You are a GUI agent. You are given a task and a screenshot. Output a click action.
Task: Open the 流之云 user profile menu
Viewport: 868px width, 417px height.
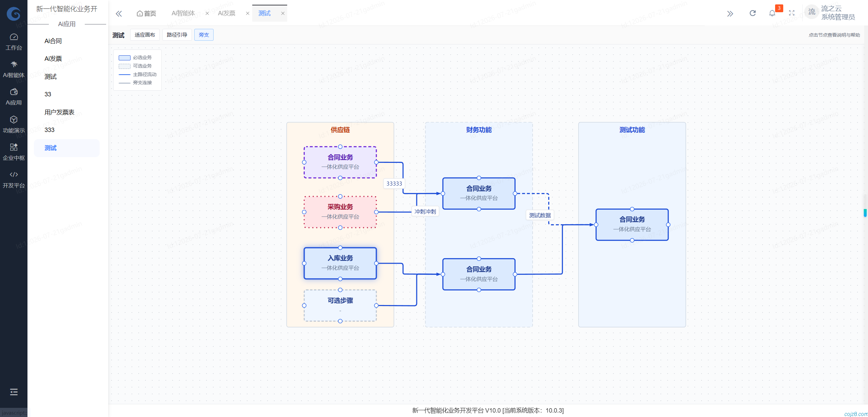[830, 13]
